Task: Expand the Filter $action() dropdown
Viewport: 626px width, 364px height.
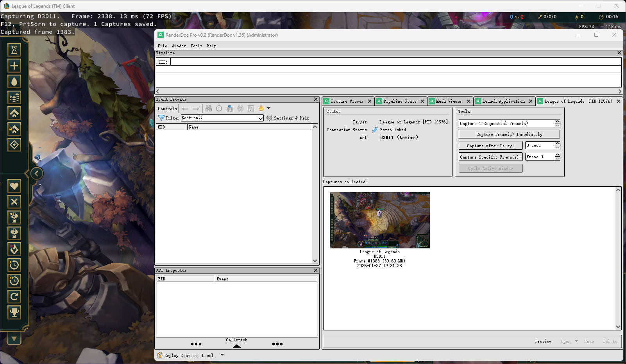Action: pyautogui.click(x=261, y=118)
